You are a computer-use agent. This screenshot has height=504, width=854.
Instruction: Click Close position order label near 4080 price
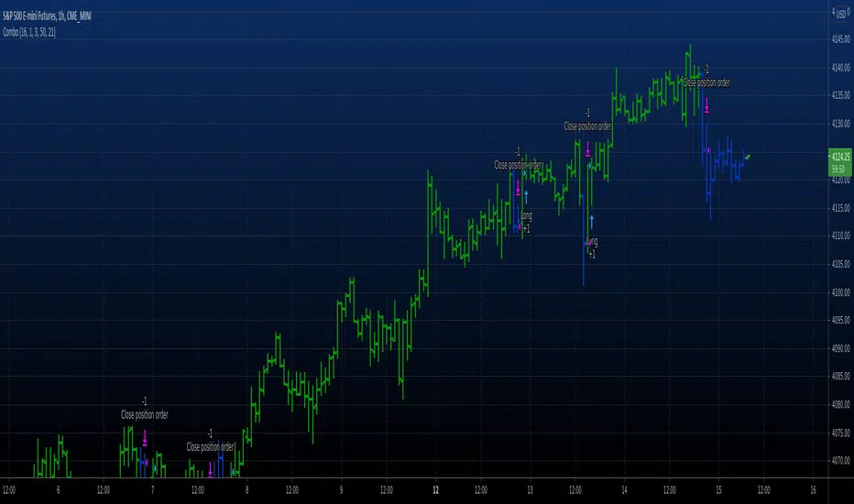145,415
